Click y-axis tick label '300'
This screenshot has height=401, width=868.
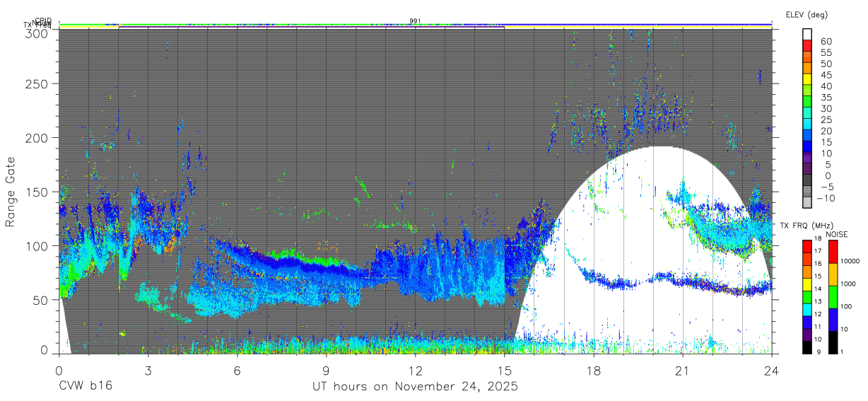click(37, 33)
